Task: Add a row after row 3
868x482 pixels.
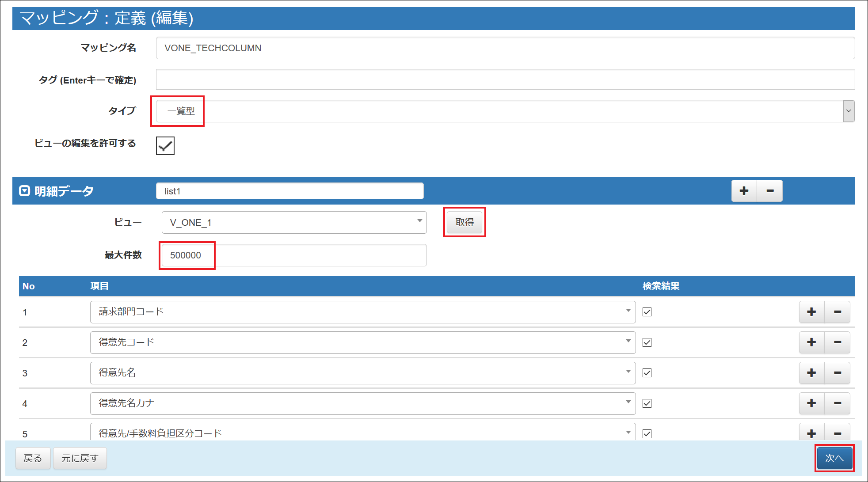Action: click(x=811, y=373)
